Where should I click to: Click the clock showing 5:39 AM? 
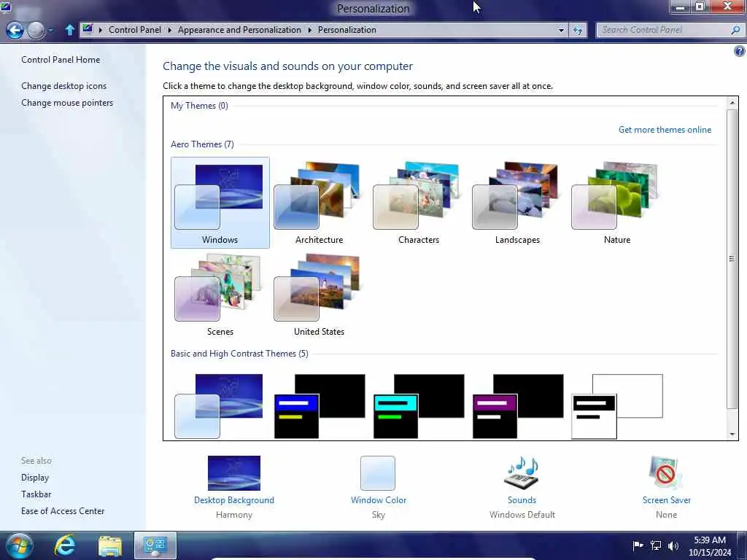coord(710,545)
